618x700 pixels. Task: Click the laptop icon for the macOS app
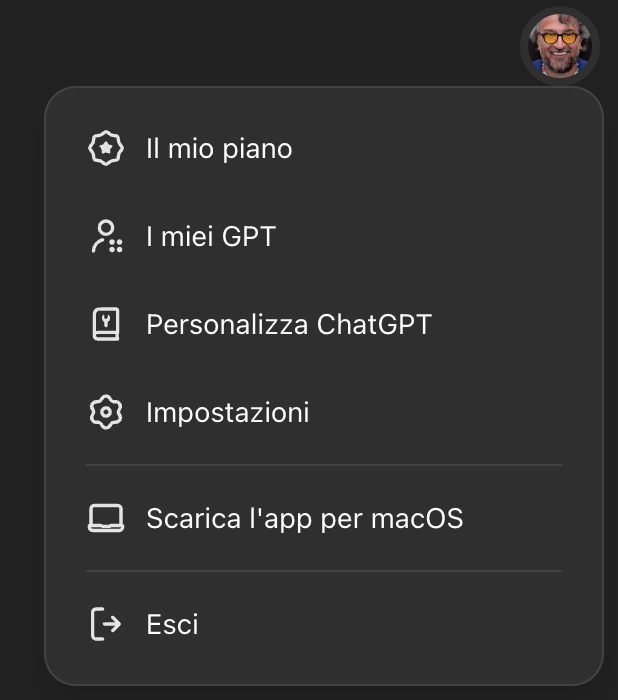[106, 518]
